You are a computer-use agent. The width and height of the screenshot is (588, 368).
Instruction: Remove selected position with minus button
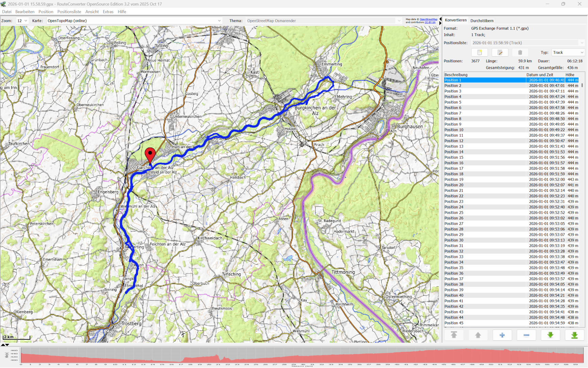point(526,335)
